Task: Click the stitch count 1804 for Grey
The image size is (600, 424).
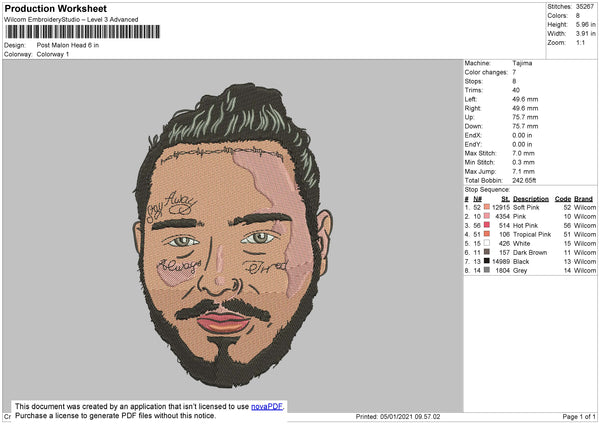Action: click(x=502, y=270)
